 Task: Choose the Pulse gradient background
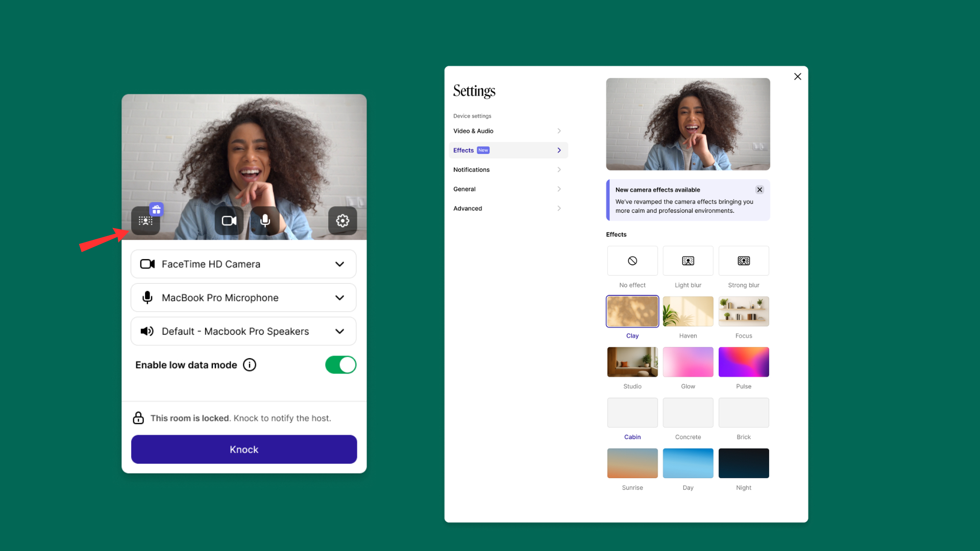click(x=744, y=362)
